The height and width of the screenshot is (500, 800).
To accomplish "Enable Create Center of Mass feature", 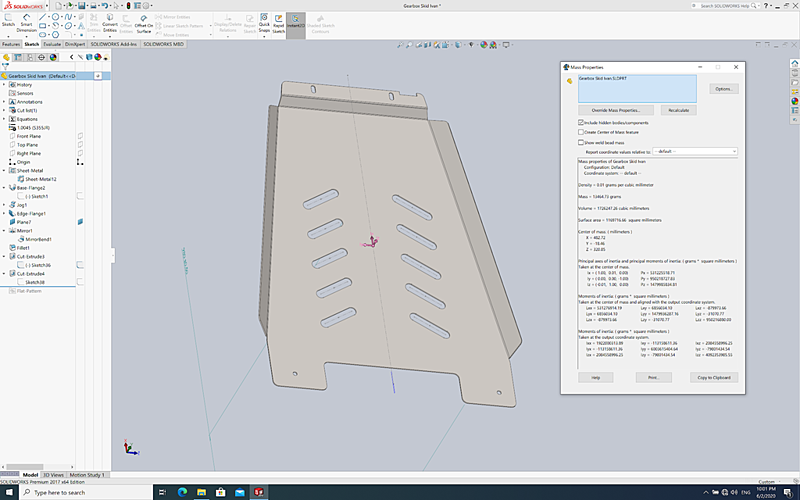I will (x=581, y=132).
